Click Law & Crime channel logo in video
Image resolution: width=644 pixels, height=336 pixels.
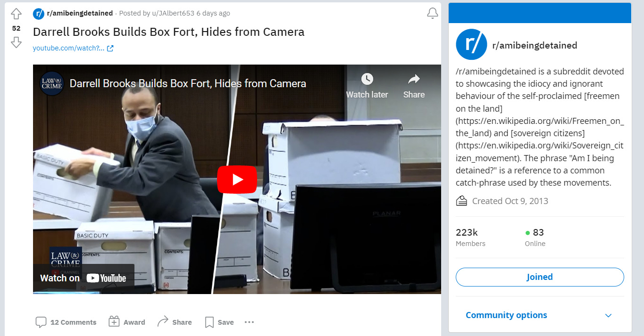point(52,84)
